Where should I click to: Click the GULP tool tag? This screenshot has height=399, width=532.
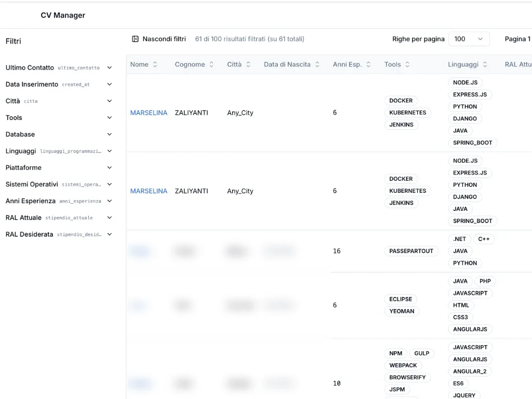(x=422, y=353)
